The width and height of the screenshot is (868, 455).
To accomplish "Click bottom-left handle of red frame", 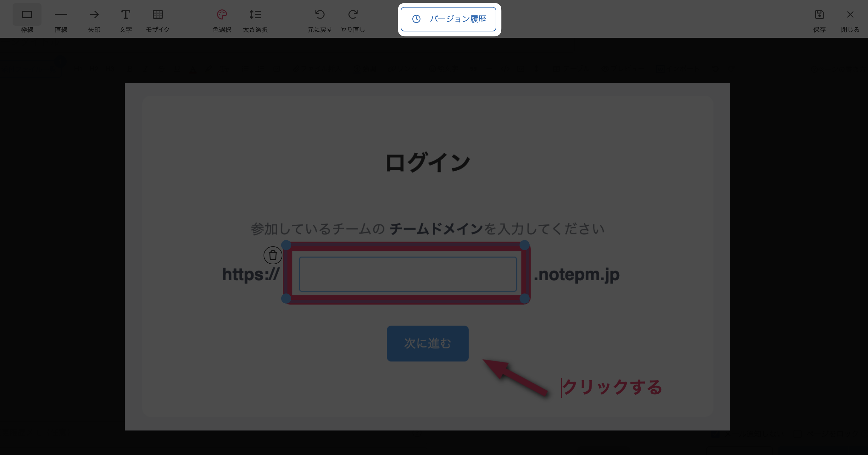I will 286,298.
